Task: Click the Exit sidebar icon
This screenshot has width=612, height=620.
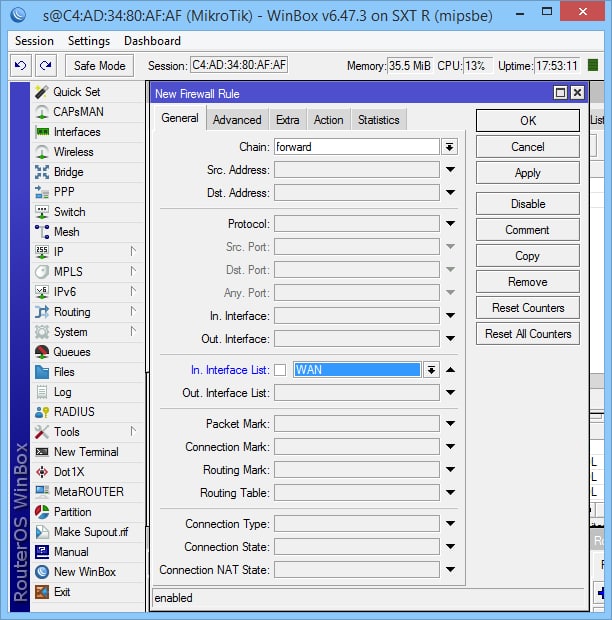Action: [42, 592]
